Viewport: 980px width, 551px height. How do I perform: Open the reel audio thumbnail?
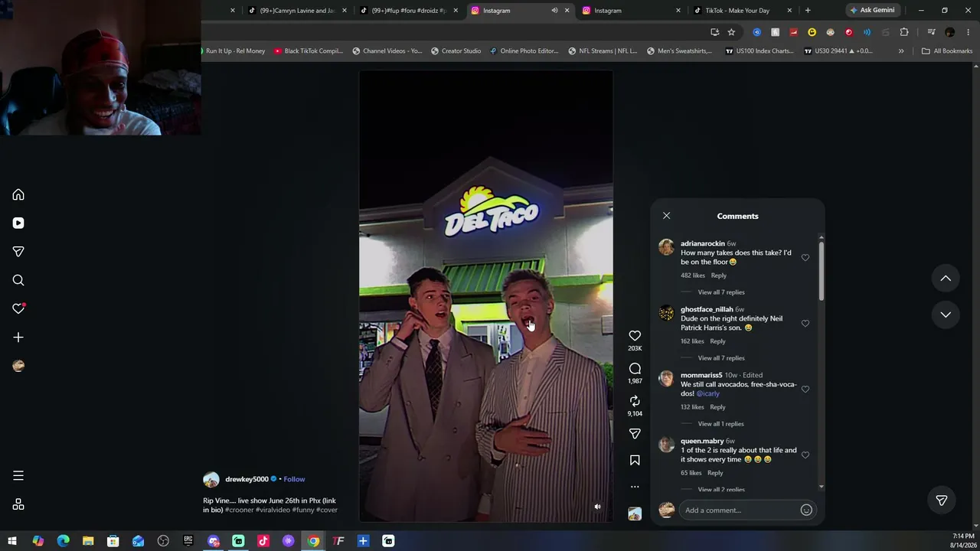[x=635, y=514]
